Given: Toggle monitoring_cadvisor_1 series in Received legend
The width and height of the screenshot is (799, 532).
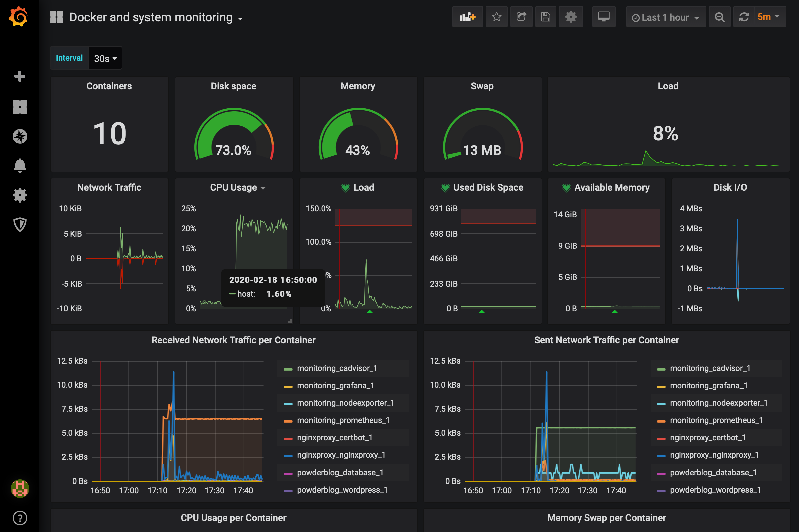Looking at the screenshot, I should coord(337,368).
